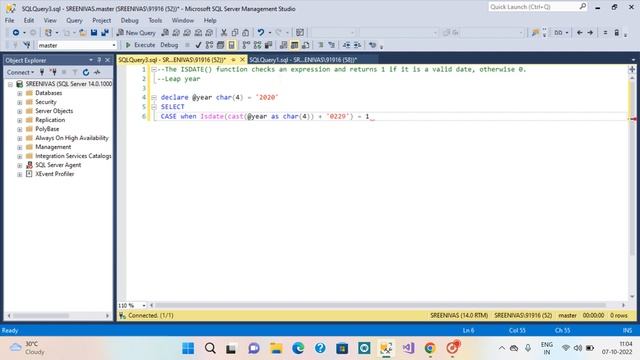
Task: Toggle Results to Grid icon
Action: click(294, 45)
